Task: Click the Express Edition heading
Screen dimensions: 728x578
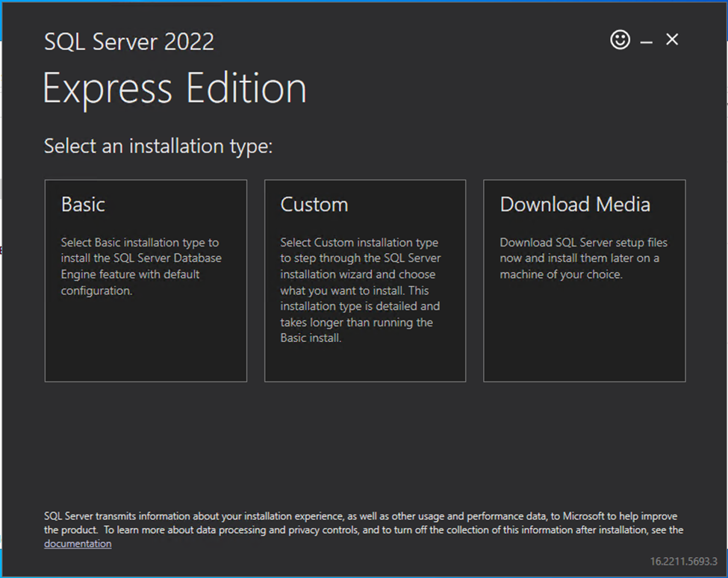Action: 175,89
